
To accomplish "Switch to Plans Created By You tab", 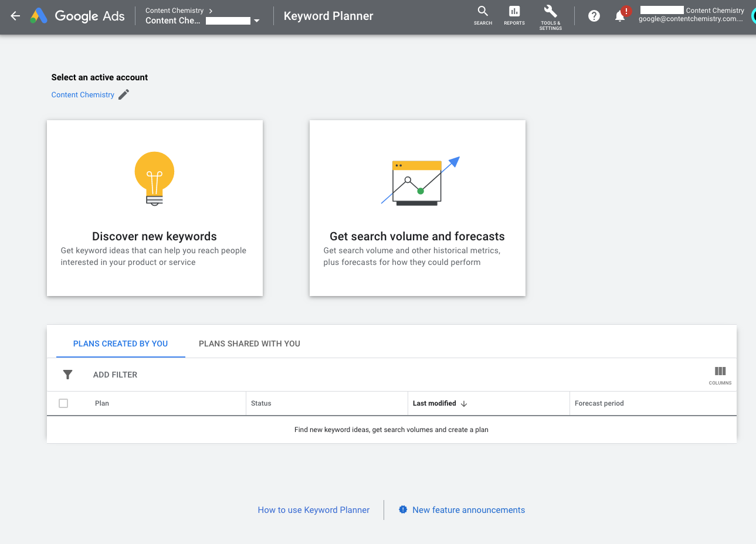I will 121,344.
